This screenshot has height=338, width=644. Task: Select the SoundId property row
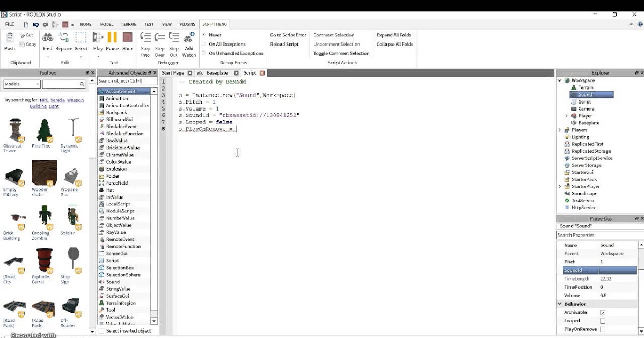[599, 270]
